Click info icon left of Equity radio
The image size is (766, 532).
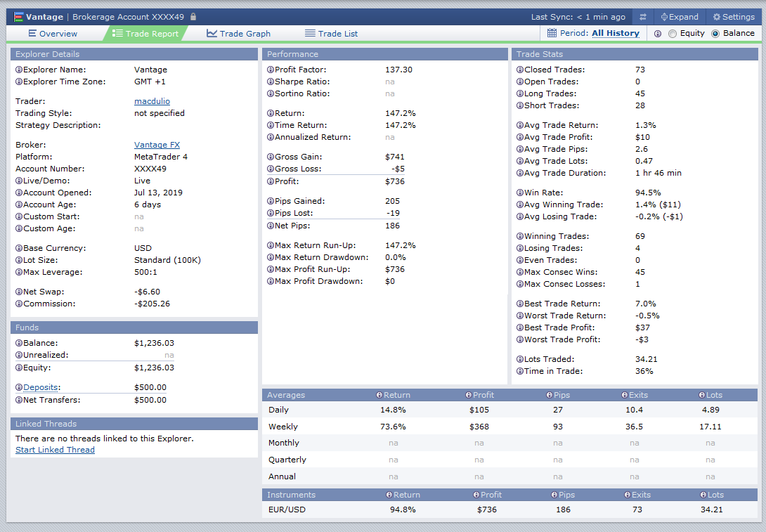pos(658,33)
